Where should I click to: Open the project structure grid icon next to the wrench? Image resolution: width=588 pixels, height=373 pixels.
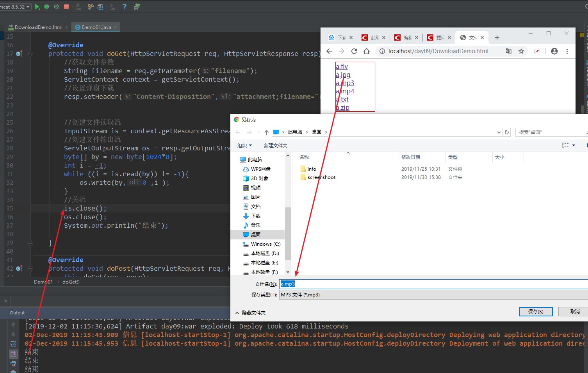point(100,7)
